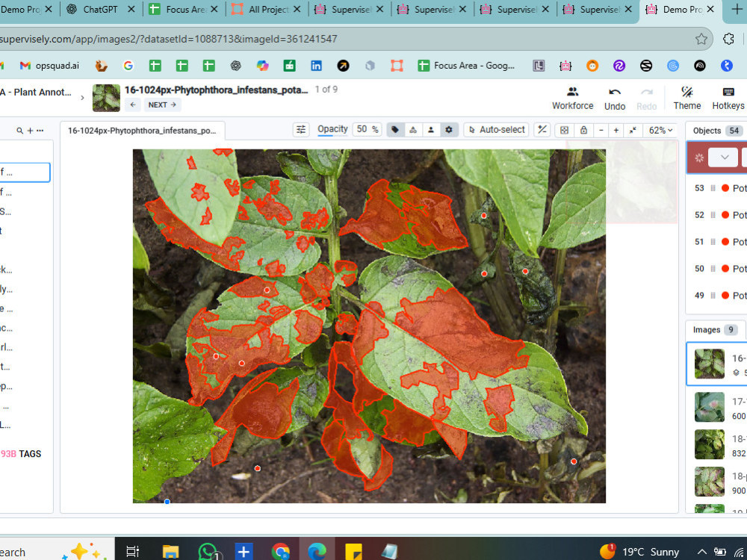Go to previous image with left arrow
The height and width of the screenshot is (560, 747).
click(133, 105)
